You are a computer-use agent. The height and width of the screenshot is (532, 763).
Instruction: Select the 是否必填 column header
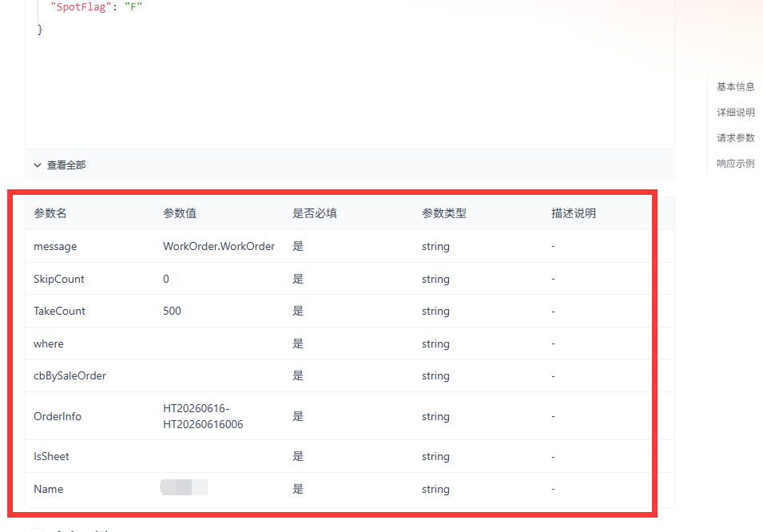314,213
